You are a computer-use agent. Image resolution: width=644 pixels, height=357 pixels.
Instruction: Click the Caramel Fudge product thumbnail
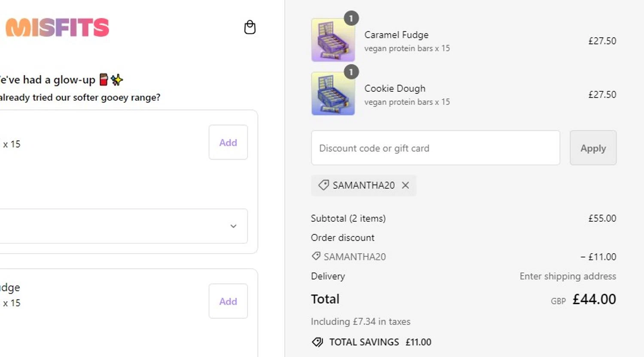pyautogui.click(x=333, y=40)
